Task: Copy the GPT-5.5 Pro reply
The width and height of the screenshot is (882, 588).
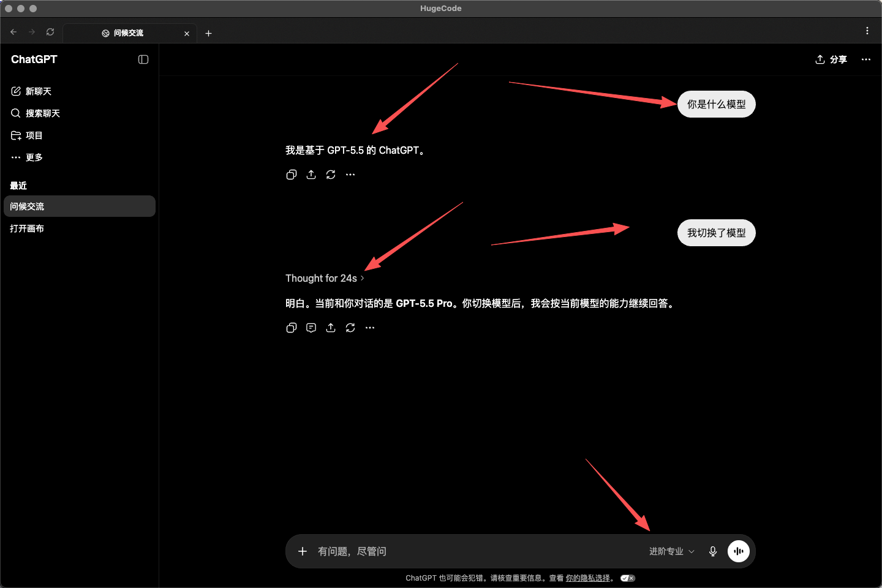Action: (292, 328)
